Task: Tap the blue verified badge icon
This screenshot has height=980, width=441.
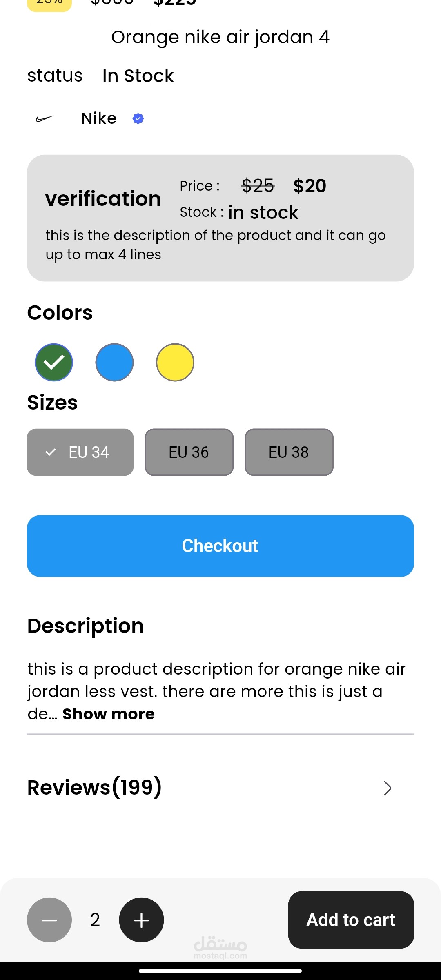Action: tap(138, 119)
